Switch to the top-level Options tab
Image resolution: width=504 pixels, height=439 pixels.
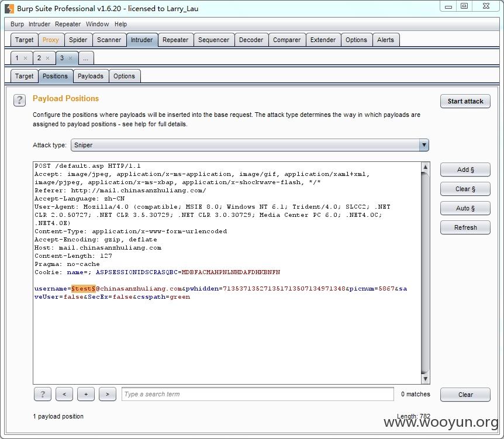[x=356, y=40]
